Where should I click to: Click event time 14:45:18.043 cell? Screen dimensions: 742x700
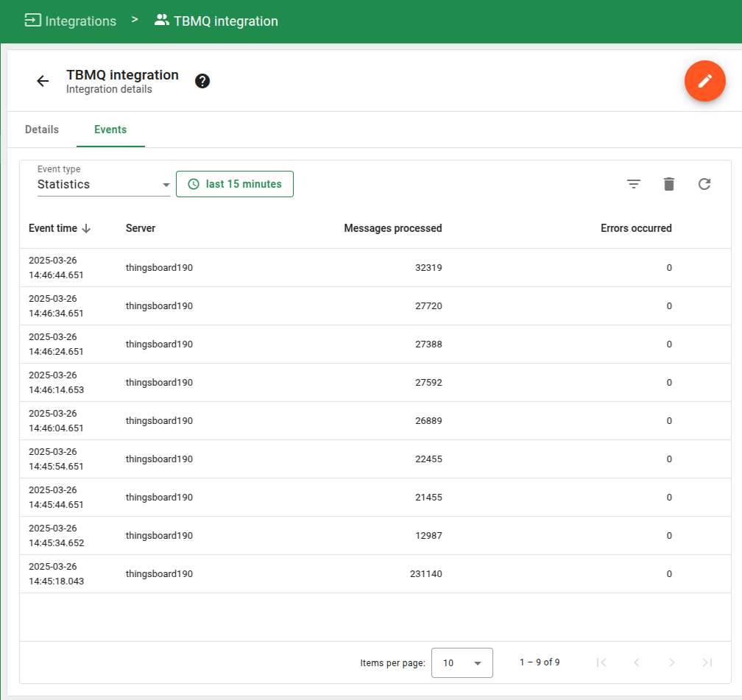[56, 574]
